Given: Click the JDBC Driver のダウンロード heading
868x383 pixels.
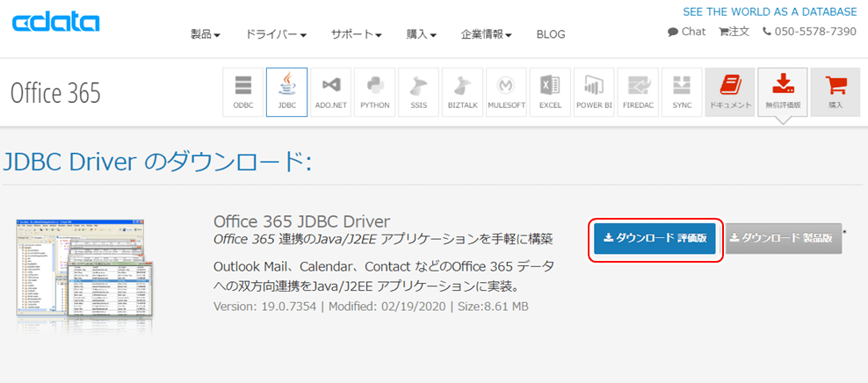Looking at the screenshot, I should tap(158, 162).
